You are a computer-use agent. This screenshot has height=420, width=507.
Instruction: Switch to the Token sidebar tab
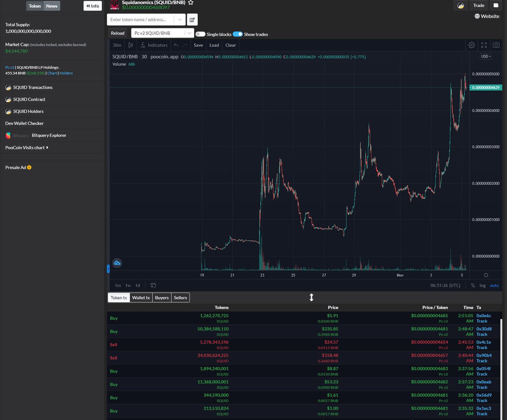point(35,6)
